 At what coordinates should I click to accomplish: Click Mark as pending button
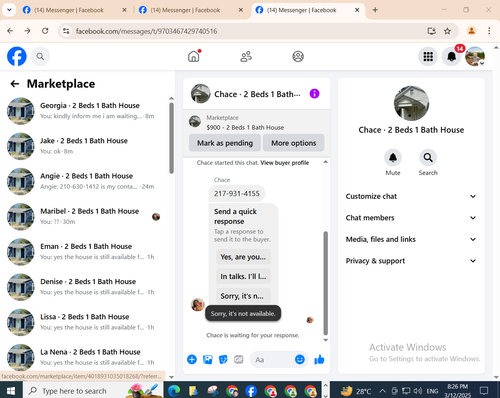(x=225, y=143)
